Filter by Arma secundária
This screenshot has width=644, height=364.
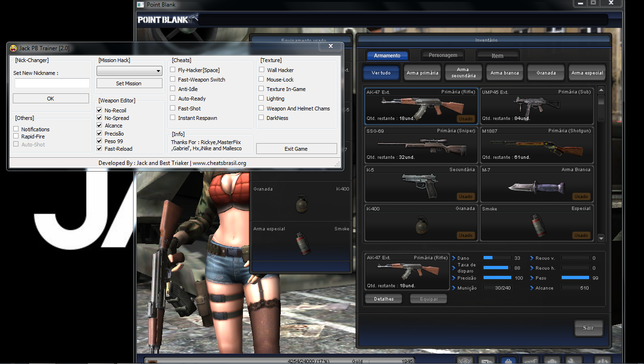click(464, 73)
